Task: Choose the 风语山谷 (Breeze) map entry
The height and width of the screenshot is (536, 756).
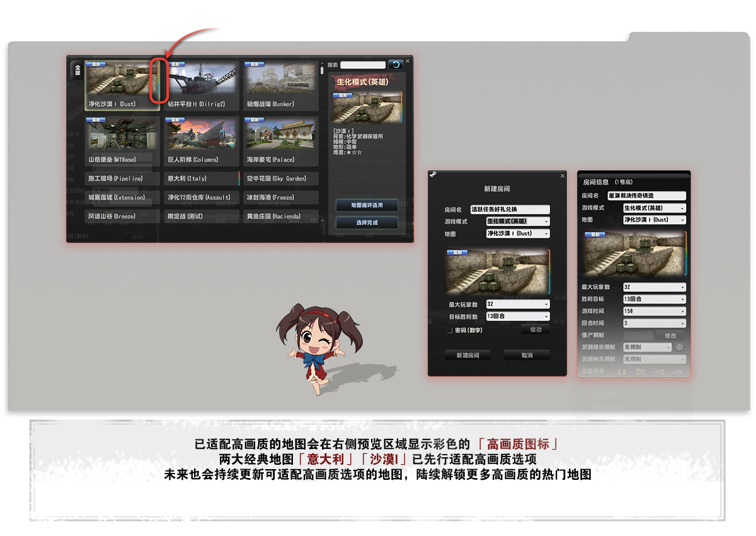Action: pyautogui.click(x=122, y=216)
